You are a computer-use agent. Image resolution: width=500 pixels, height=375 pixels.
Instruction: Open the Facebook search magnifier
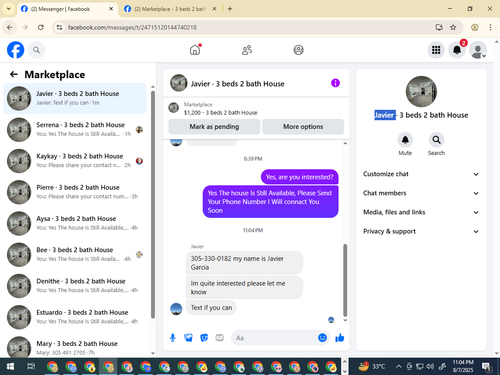36,50
